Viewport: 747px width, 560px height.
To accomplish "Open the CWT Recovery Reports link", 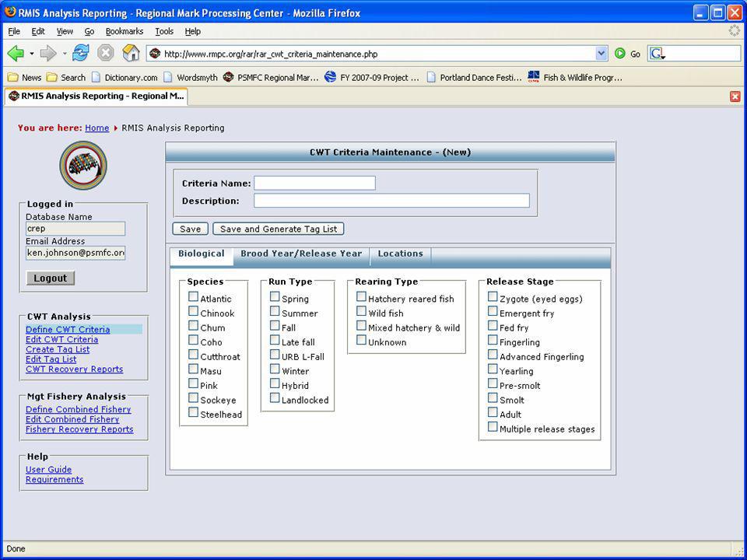I will pyautogui.click(x=75, y=369).
